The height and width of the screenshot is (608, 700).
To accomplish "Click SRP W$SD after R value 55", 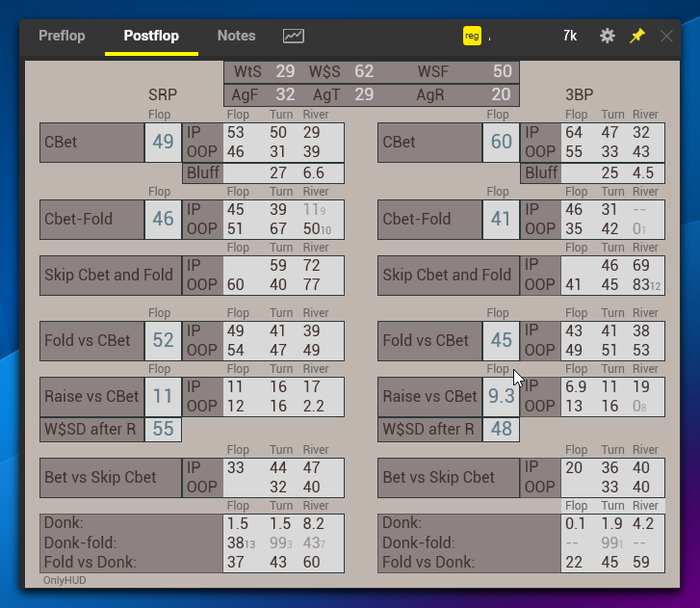I will pyautogui.click(x=163, y=430).
